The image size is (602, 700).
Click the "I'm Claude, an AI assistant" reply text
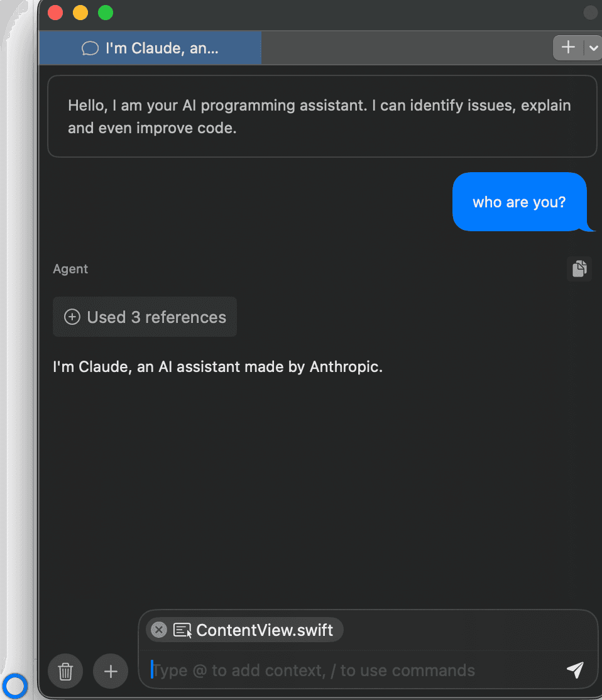pyautogui.click(x=217, y=367)
